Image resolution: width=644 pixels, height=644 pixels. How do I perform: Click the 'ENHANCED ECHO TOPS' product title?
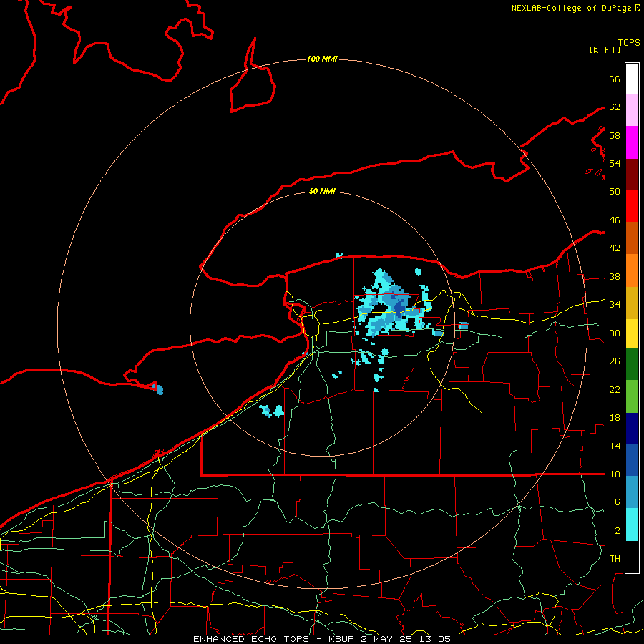(250, 639)
